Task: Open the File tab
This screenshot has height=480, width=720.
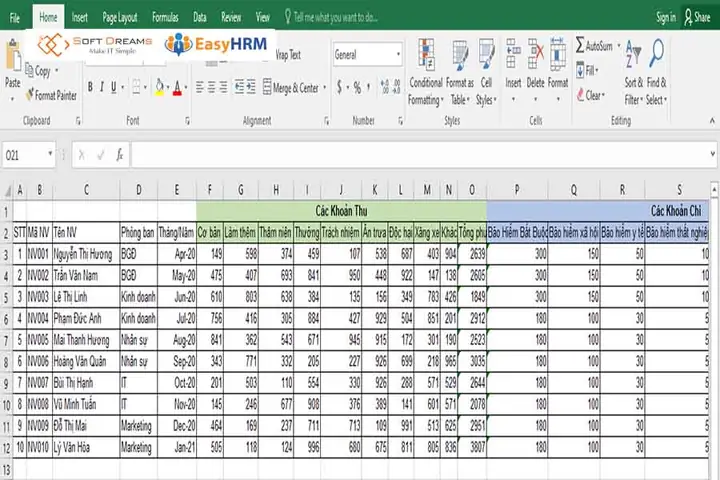Action: point(15,17)
